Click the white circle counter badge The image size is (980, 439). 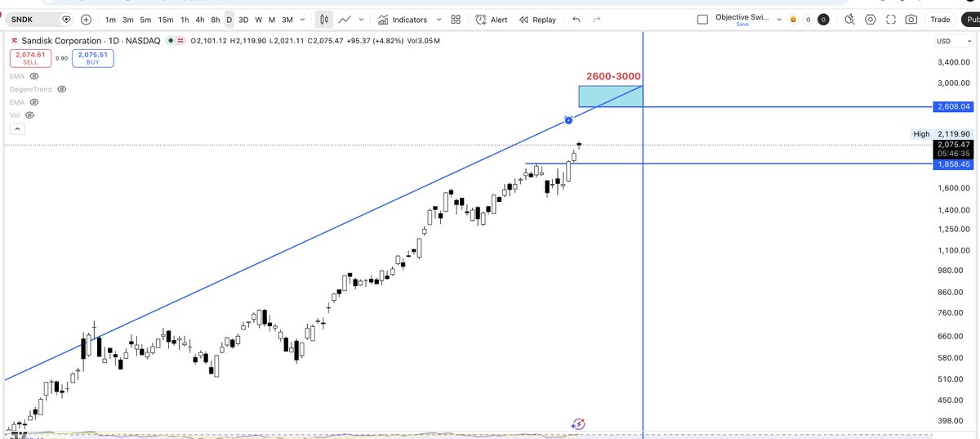[808, 19]
